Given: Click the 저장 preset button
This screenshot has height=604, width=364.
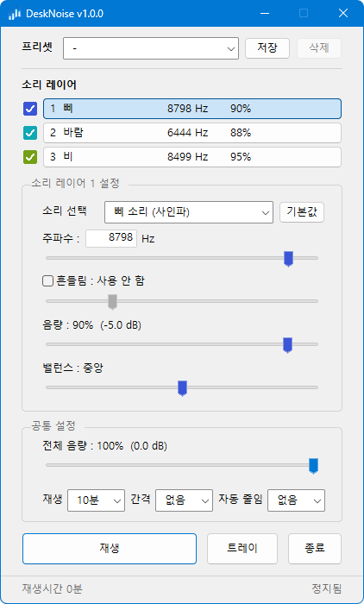Looking at the screenshot, I should pyautogui.click(x=267, y=48).
